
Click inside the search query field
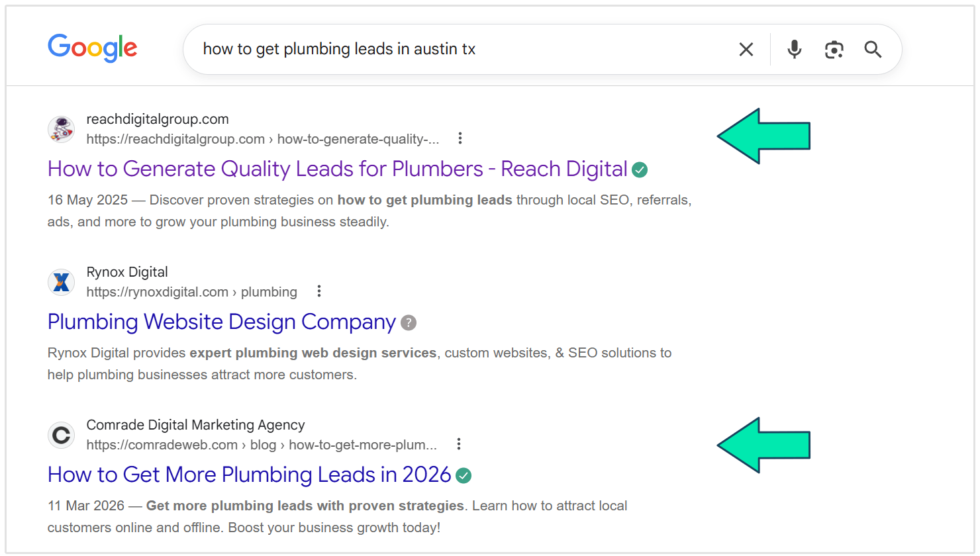pyautogui.click(x=397, y=49)
